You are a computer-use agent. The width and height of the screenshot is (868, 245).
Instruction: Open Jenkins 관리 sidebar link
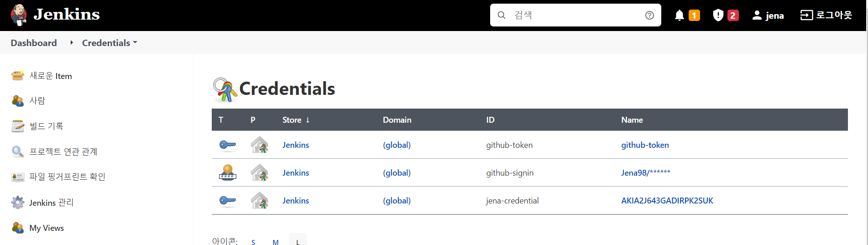pyautogui.click(x=52, y=203)
